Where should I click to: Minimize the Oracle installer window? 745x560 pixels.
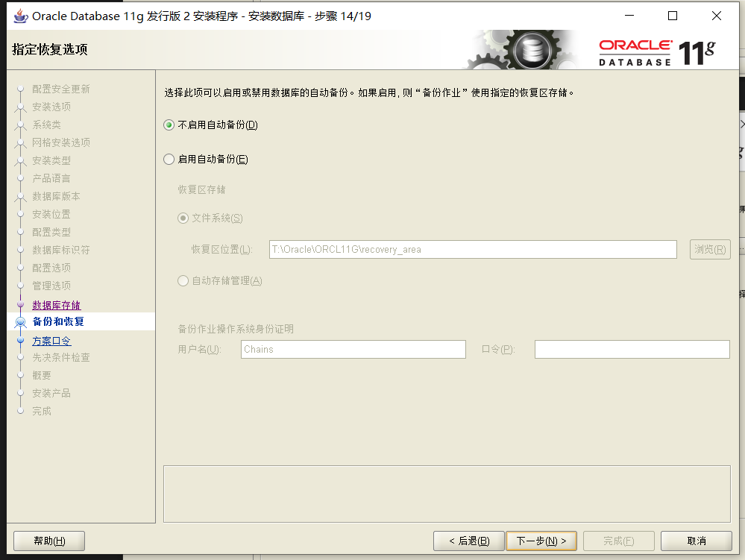click(x=628, y=16)
